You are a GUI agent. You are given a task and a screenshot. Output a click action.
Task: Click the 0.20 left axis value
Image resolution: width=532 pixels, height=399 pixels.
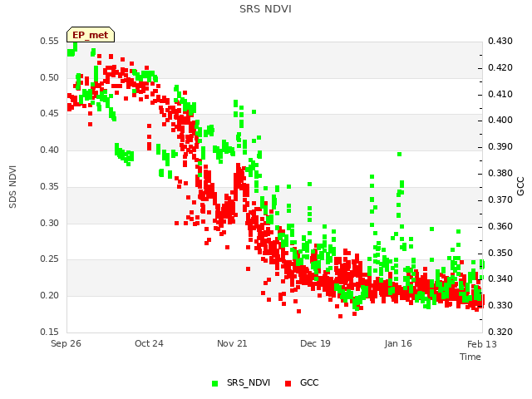(50, 295)
